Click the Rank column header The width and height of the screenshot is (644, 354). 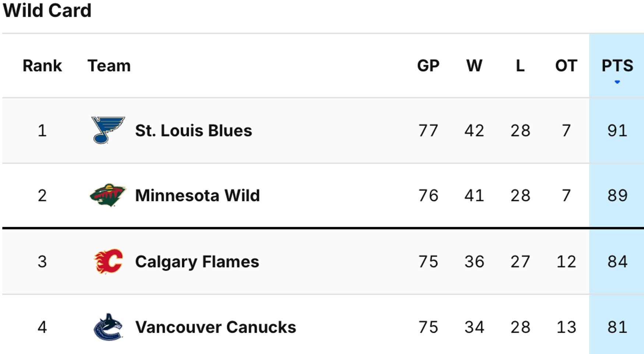tap(42, 66)
